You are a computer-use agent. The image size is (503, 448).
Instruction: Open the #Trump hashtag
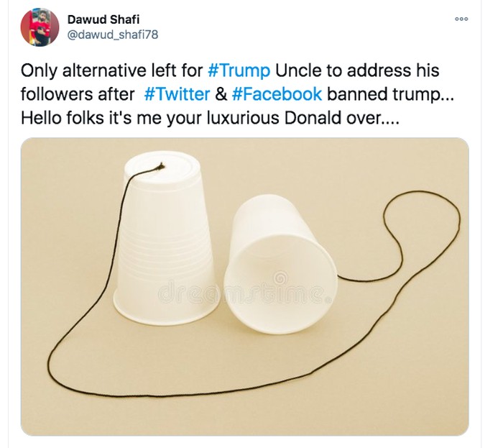click(239, 70)
